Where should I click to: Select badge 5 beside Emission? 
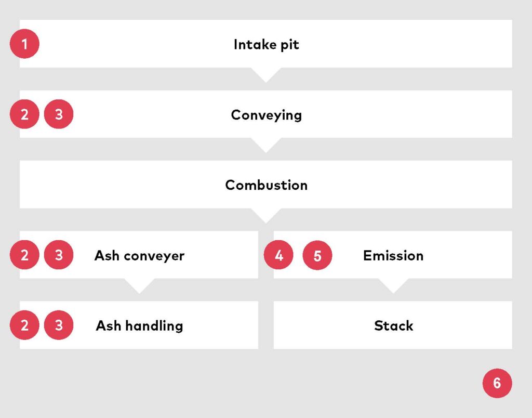point(317,255)
